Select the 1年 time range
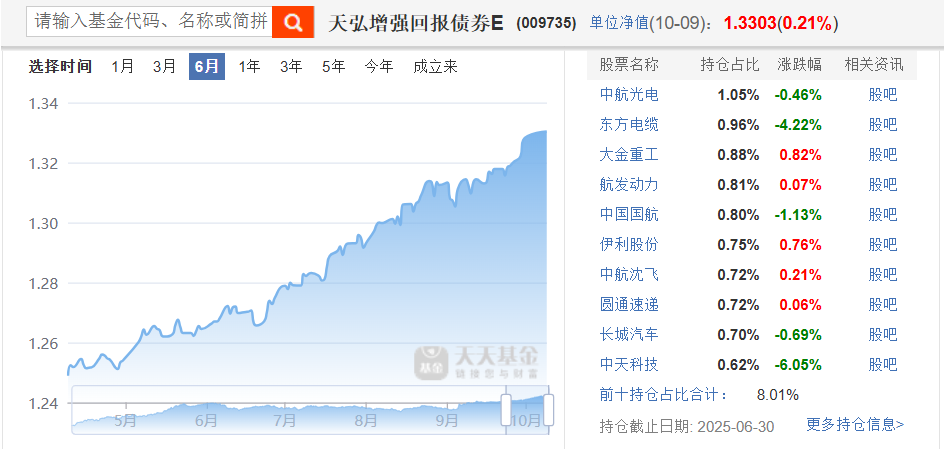The image size is (944, 449). pyautogui.click(x=249, y=66)
